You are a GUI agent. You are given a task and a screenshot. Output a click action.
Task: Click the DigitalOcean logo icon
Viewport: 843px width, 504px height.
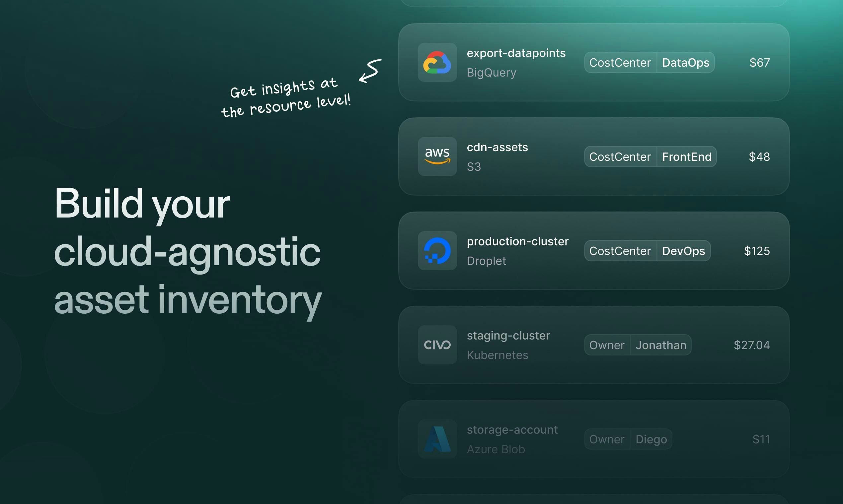click(437, 251)
